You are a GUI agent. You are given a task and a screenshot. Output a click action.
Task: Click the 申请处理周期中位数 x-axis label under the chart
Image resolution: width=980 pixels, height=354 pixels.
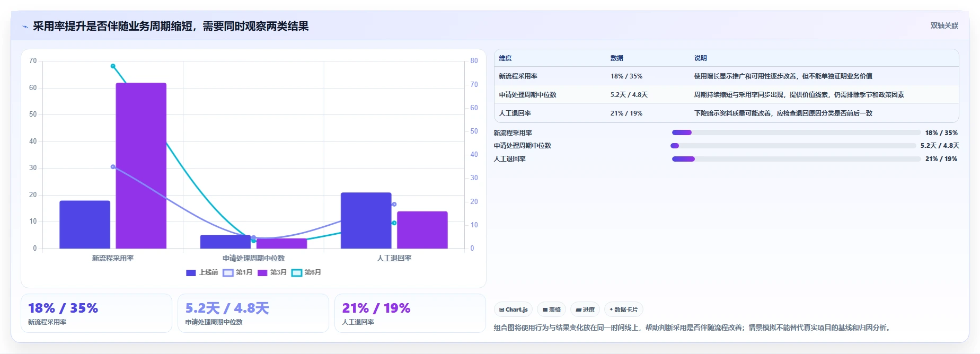click(x=253, y=259)
